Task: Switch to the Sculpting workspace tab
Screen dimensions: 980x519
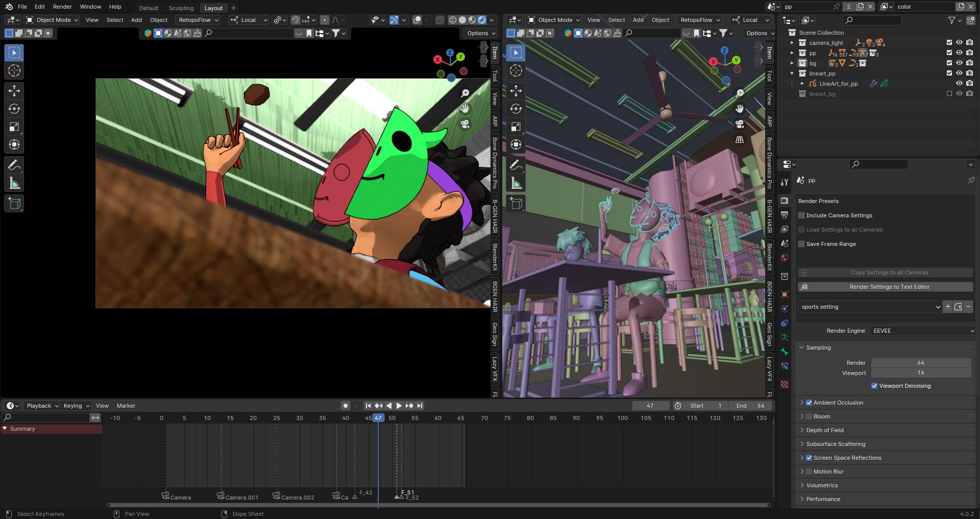Action: tap(181, 8)
